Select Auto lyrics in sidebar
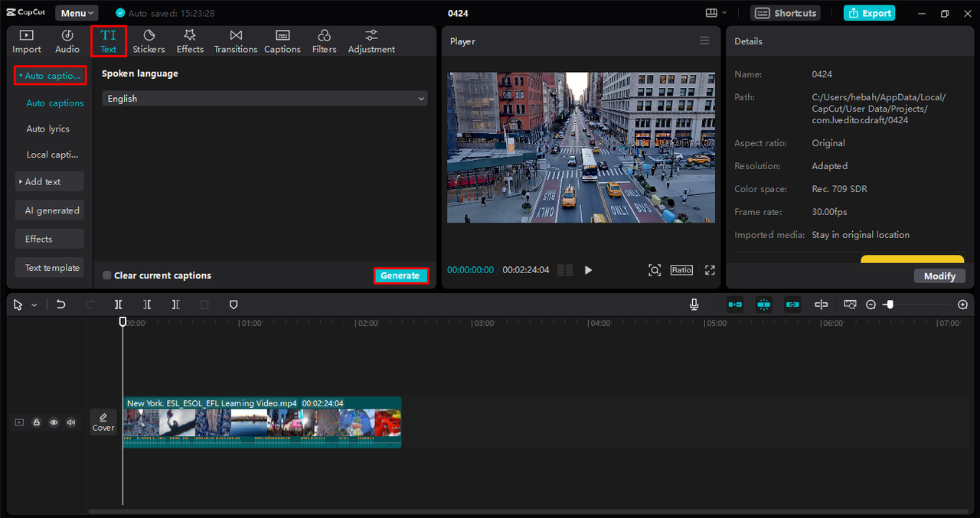The image size is (980, 518). 48,129
